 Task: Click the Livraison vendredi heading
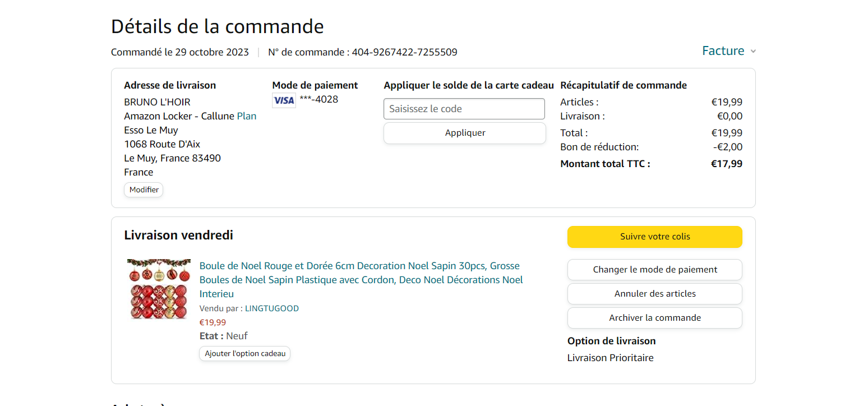(178, 235)
